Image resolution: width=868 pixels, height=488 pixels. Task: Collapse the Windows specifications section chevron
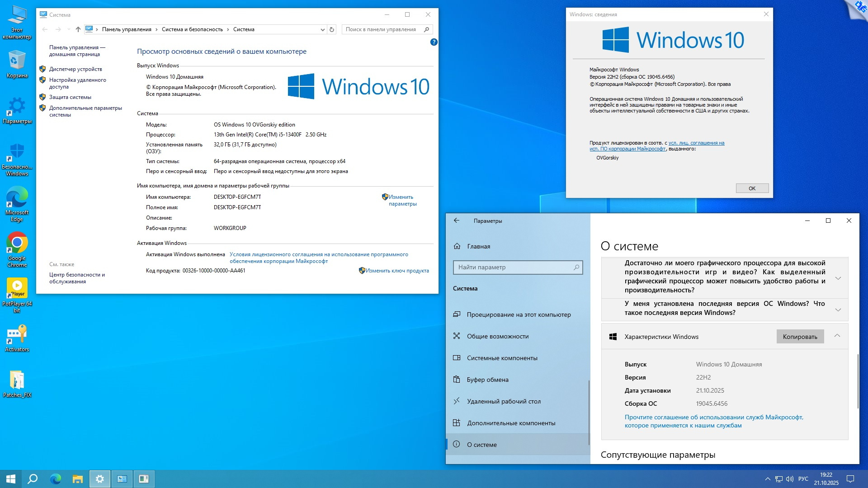[837, 336]
